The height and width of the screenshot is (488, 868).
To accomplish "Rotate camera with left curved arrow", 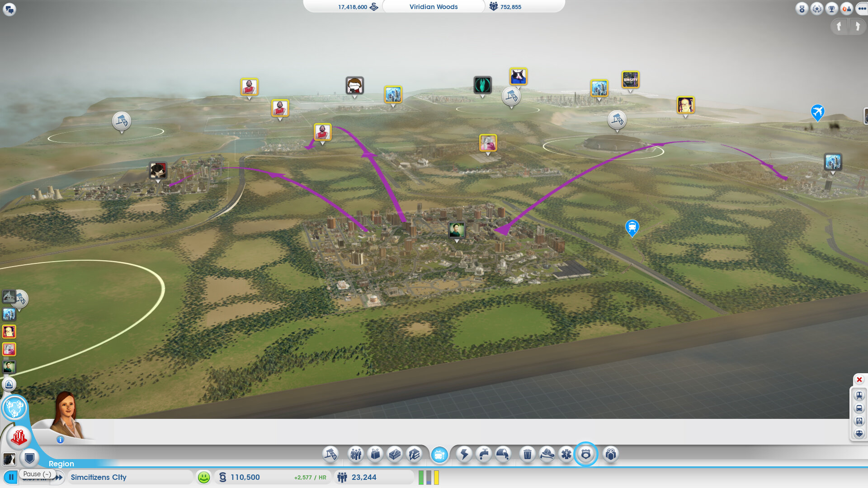I will 840,27.
